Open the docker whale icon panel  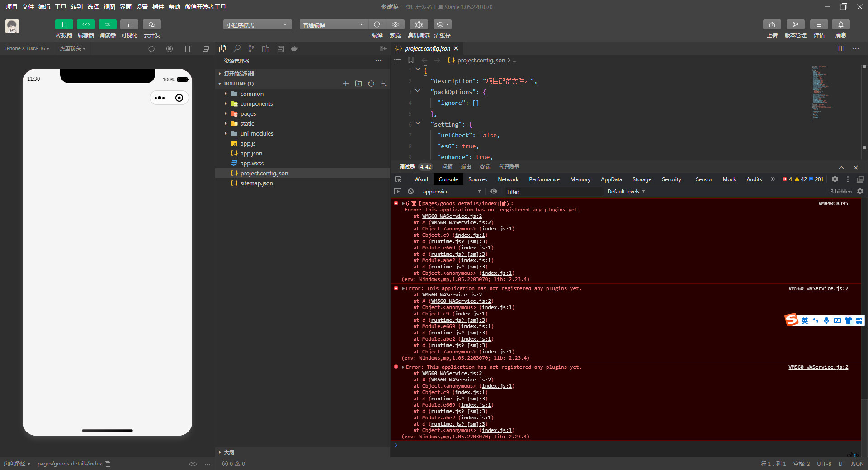(x=295, y=48)
